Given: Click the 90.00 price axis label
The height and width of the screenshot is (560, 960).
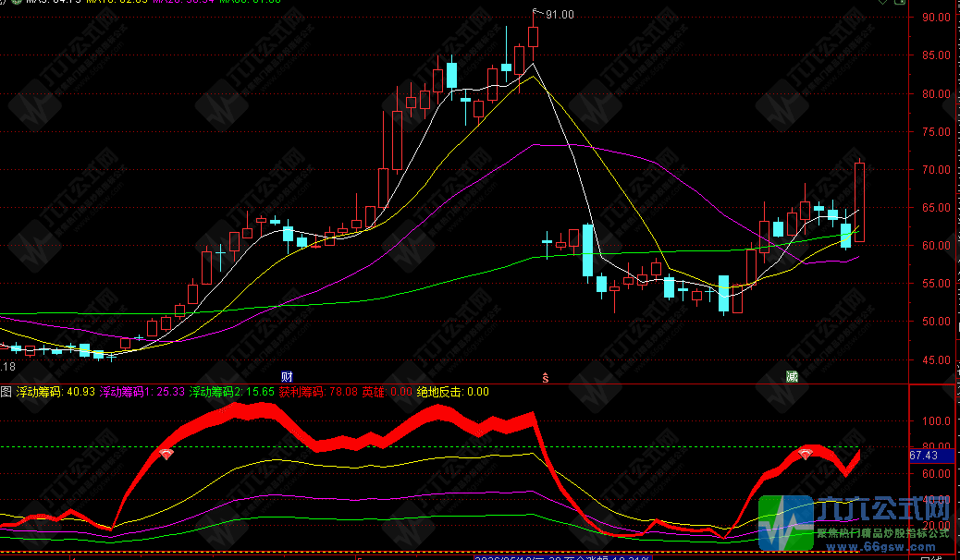Looking at the screenshot, I should click(936, 18).
